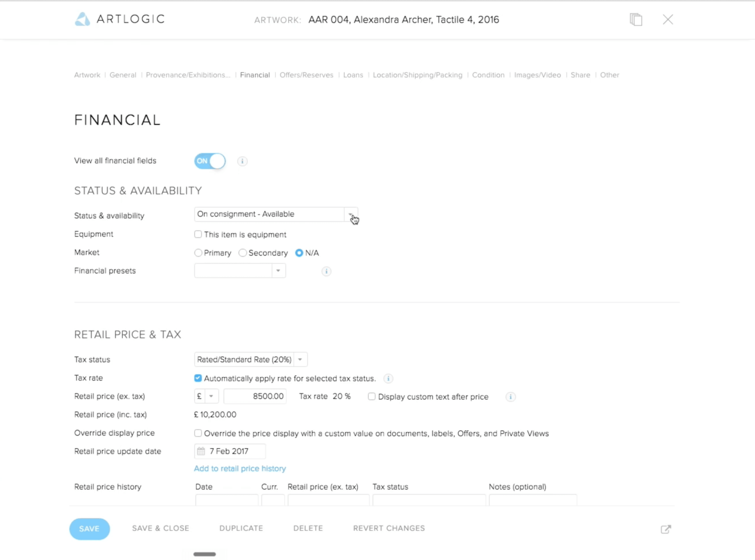Click info icon beside automatic tax rate
This screenshot has height=560, width=755.
[388, 379]
